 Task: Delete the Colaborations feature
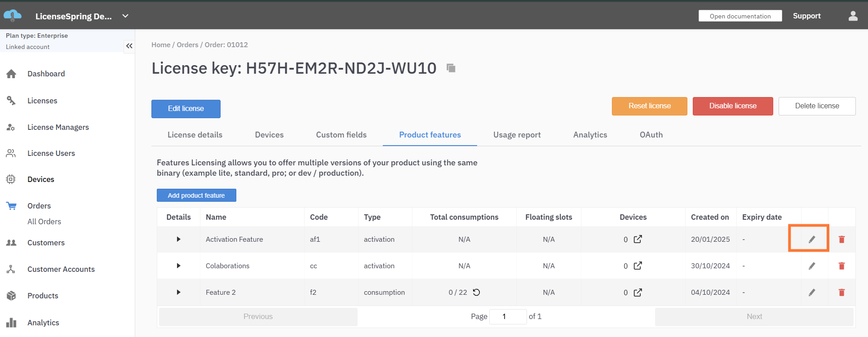coord(841,266)
